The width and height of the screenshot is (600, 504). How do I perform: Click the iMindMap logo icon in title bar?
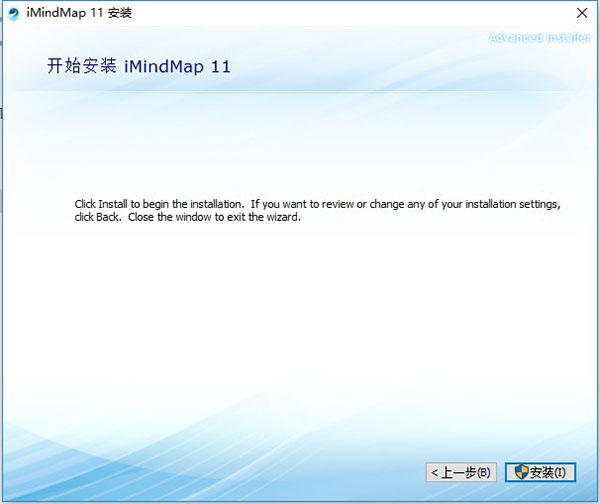coord(13,14)
